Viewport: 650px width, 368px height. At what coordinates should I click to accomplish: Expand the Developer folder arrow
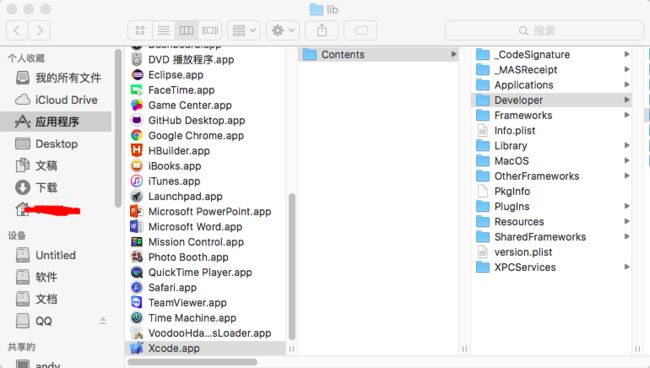pos(627,100)
